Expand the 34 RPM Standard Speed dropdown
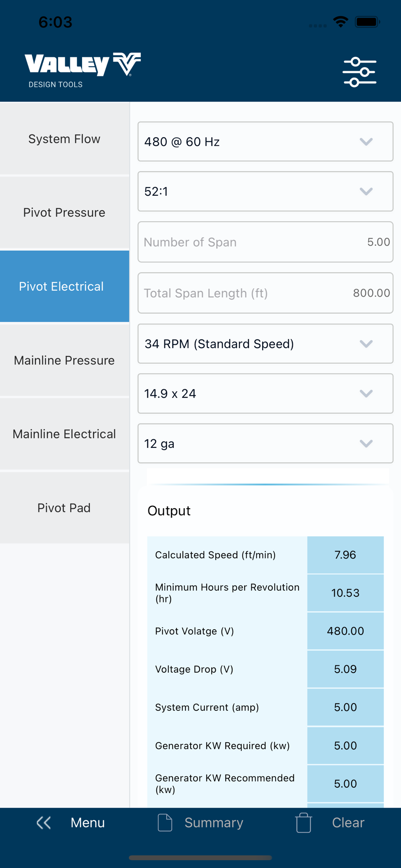The image size is (401, 868). [x=265, y=344]
